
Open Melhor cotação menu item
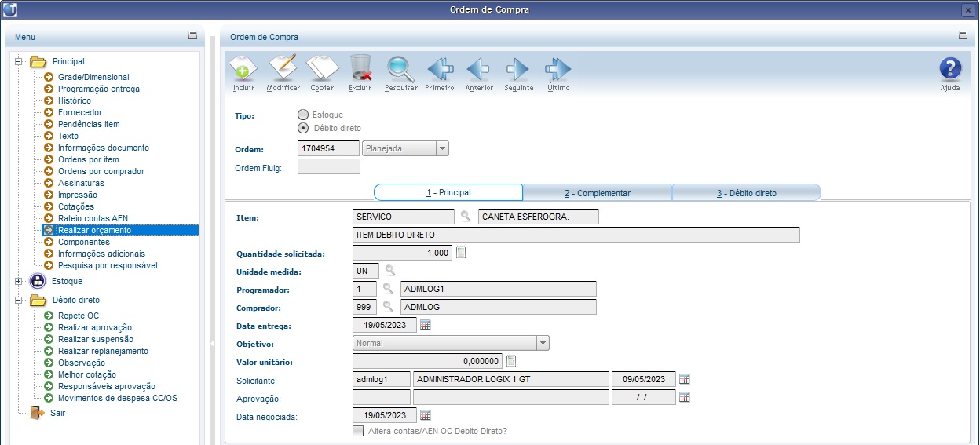(87, 374)
